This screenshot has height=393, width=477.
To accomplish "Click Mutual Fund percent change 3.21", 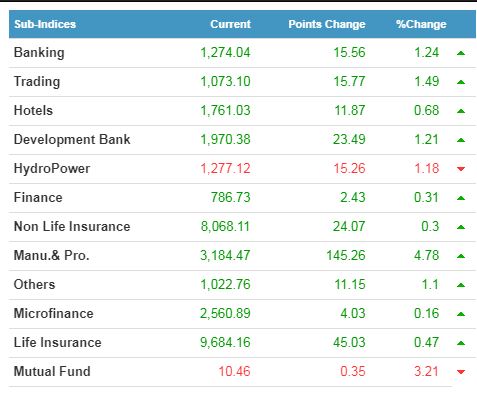I will (426, 371).
